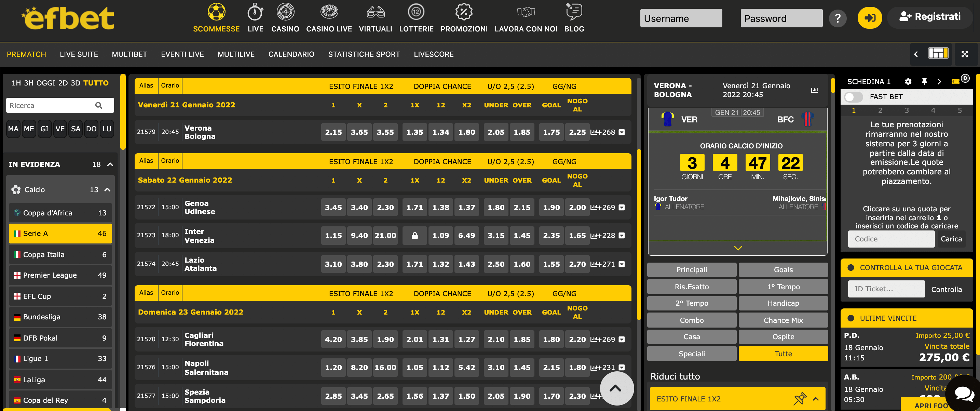Screen dimensions: 980x411
Task: Open the Lavora con noi handshake icon
Action: [526, 12]
